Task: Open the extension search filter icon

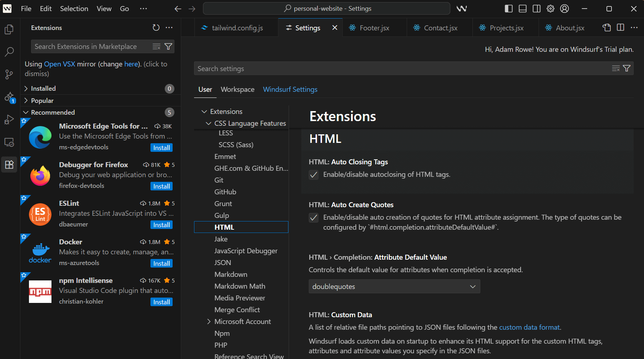Action: click(x=168, y=46)
